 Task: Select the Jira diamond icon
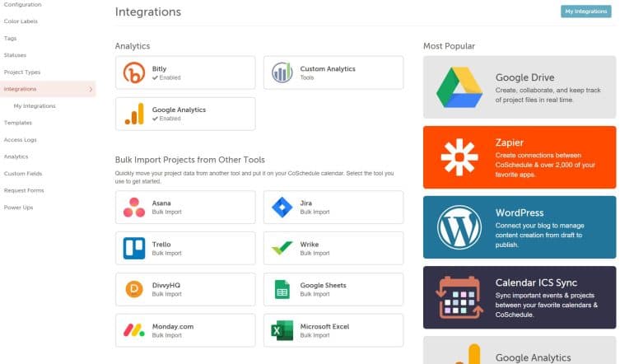(x=282, y=208)
